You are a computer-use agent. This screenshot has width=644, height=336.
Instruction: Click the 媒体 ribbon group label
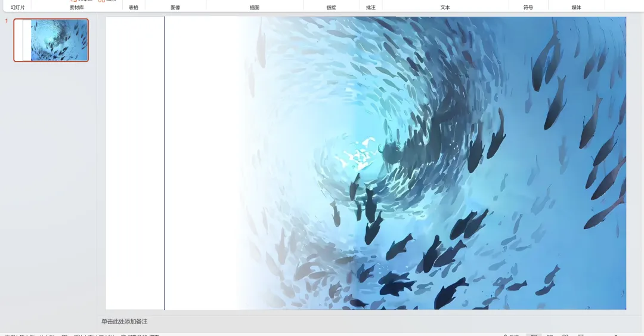[x=576, y=7]
